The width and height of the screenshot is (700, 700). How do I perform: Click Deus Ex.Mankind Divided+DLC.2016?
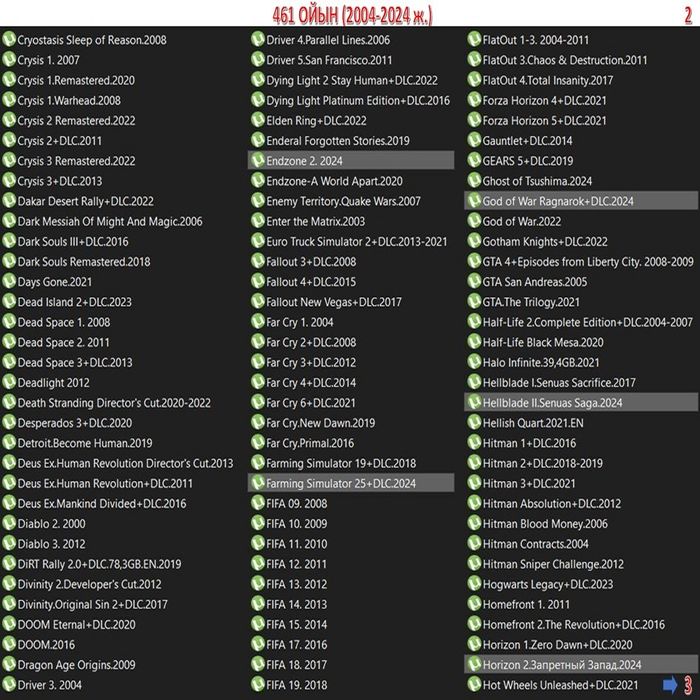(102, 504)
